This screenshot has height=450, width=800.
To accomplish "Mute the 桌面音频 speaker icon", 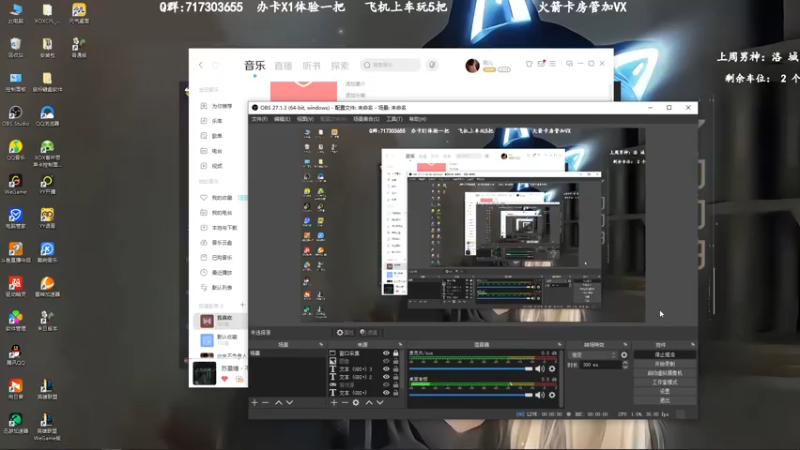I will pos(540,395).
